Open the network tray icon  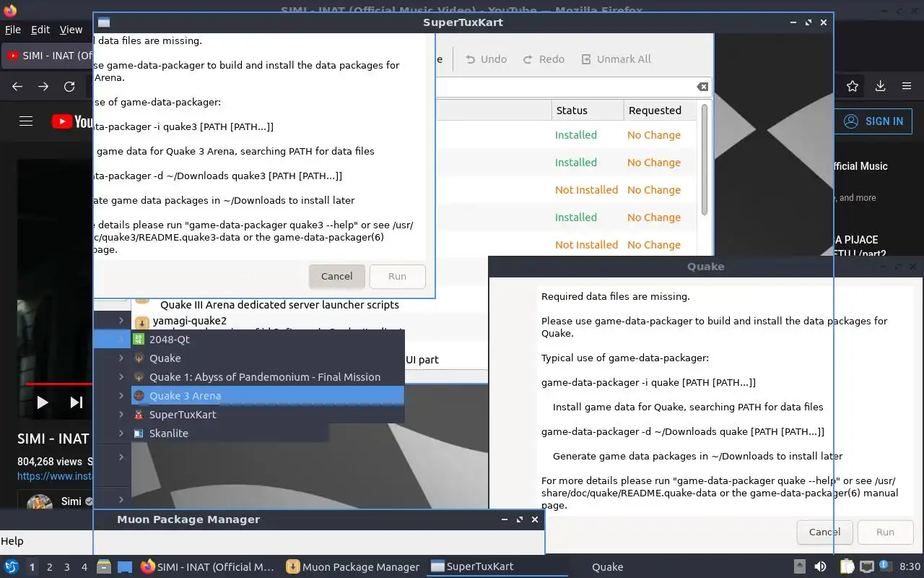(x=867, y=566)
